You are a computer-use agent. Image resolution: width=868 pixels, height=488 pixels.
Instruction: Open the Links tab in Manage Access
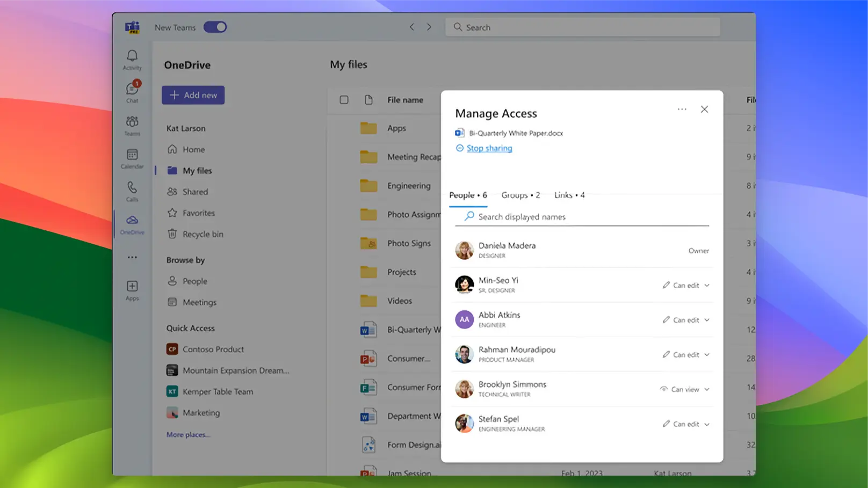(568, 195)
